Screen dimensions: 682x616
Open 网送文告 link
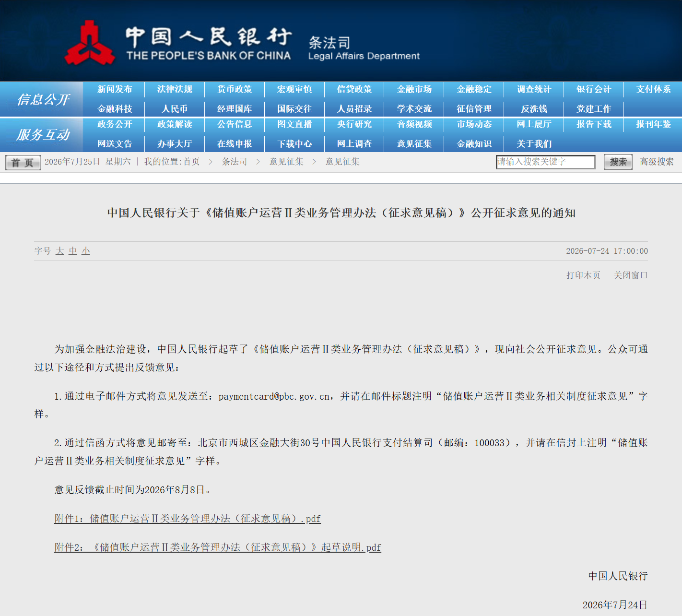coord(115,144)
